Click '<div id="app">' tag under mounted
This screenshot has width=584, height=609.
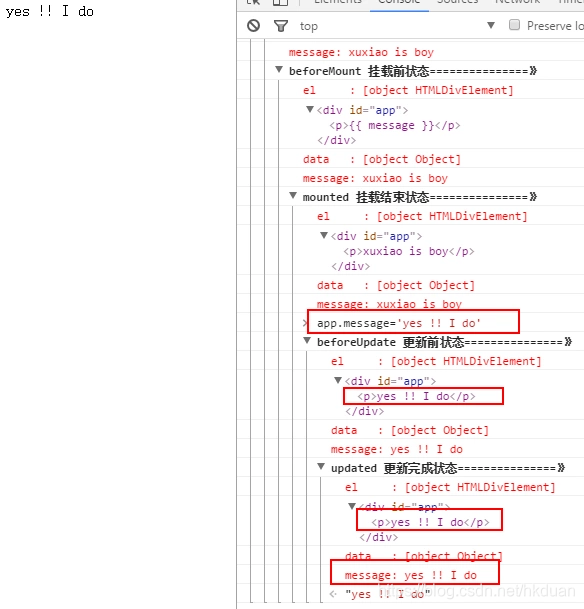coord(377,236)
